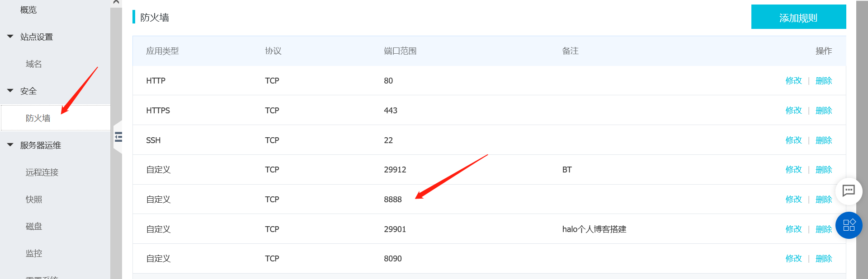
Task: Open 磁盘 in the sidebar
Action: click(34, 227)
